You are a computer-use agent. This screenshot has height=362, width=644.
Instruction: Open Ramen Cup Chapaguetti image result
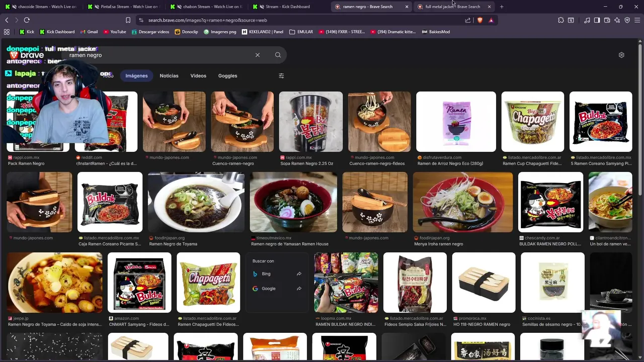tap(533, 122)
